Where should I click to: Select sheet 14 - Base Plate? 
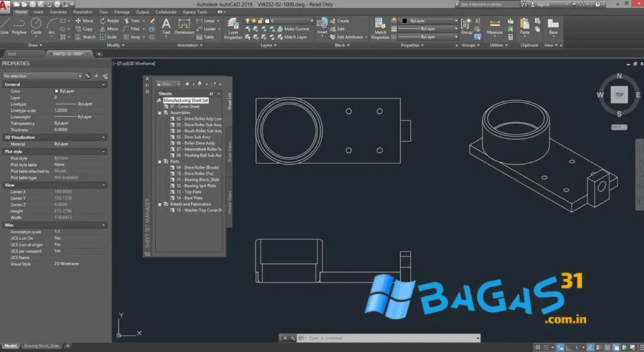click(189, 198)
